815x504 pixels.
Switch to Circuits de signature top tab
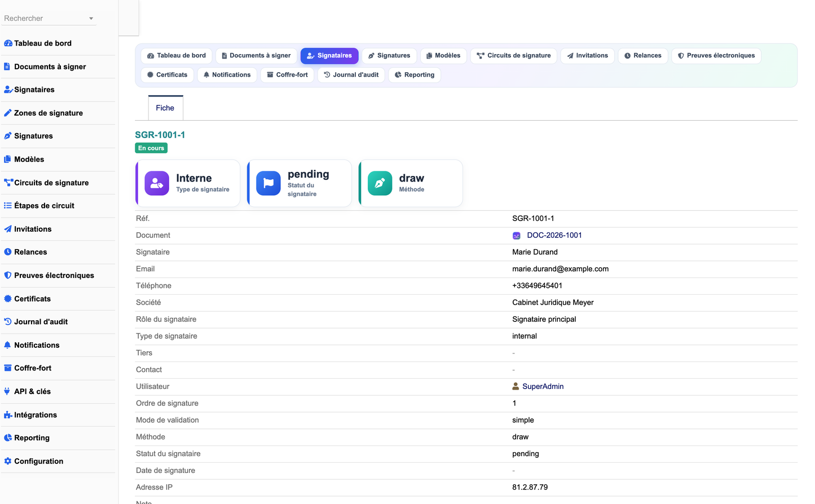tap(514, 56)
